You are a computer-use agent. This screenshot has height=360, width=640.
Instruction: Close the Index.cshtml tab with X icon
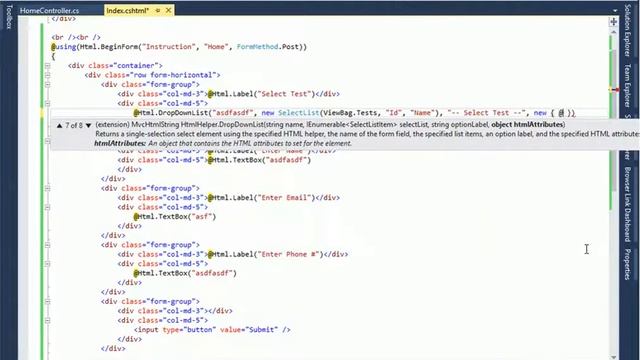[168, 11]
